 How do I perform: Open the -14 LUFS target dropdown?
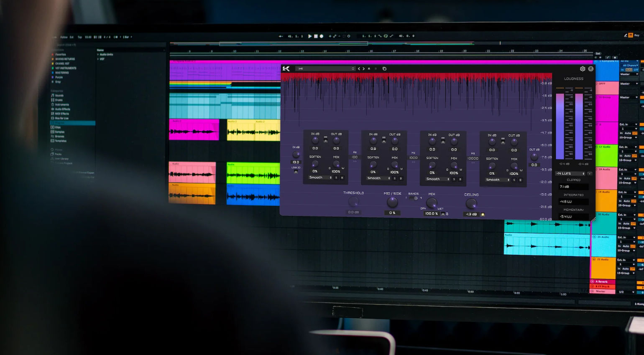tap(570, 173)
